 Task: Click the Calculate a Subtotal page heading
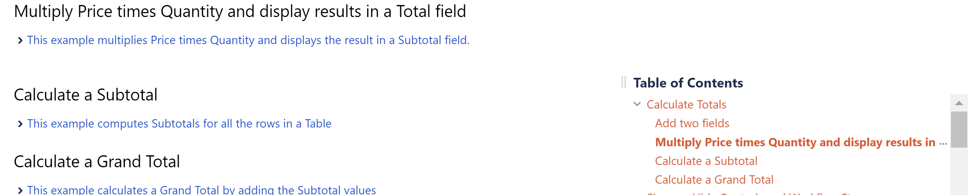pyautogui.click(x=86, y=95)
